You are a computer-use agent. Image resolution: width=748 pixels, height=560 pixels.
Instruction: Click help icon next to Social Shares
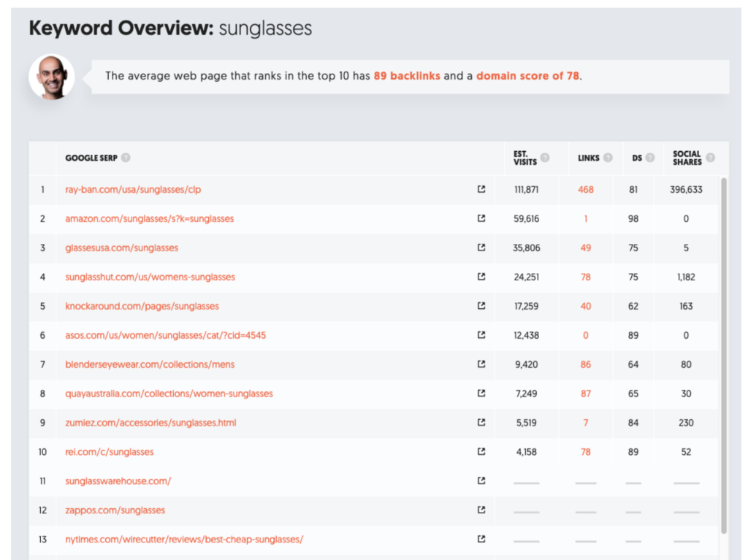click(710, 158)
